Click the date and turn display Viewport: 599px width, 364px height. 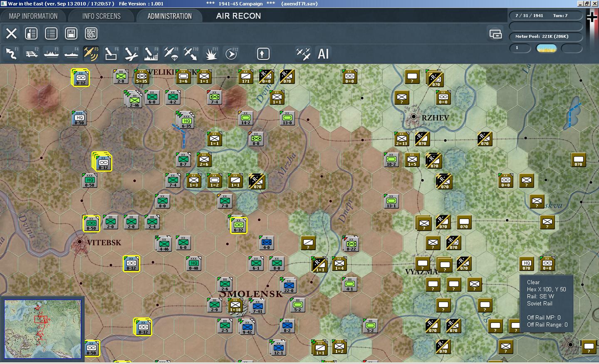point(545,16)
